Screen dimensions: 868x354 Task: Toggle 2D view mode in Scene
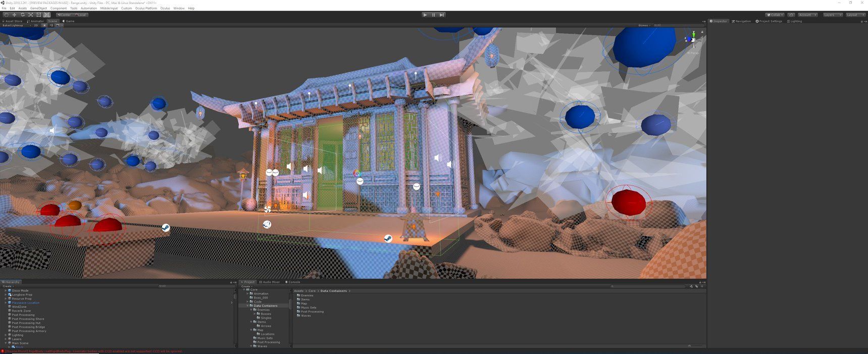[35, 25]
